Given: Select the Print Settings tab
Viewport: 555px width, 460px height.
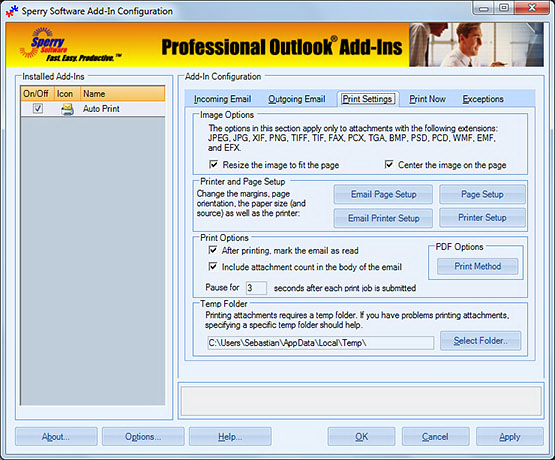Looking at the screenshot, I should pyautogui.click(x=367, y=99).
